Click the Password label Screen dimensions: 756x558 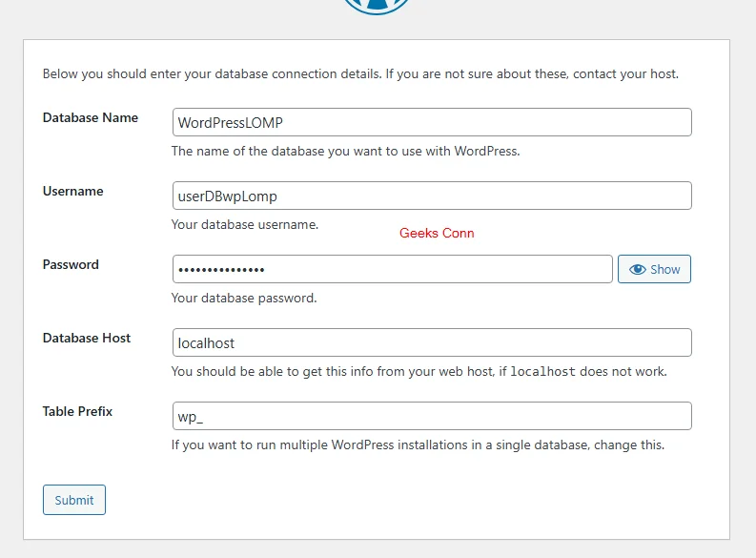[71, 264]
